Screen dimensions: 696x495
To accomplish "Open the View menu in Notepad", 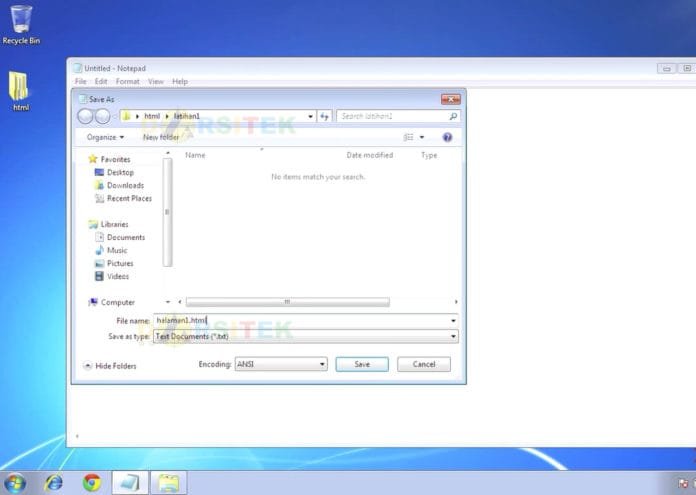I will tap(156, 81).
